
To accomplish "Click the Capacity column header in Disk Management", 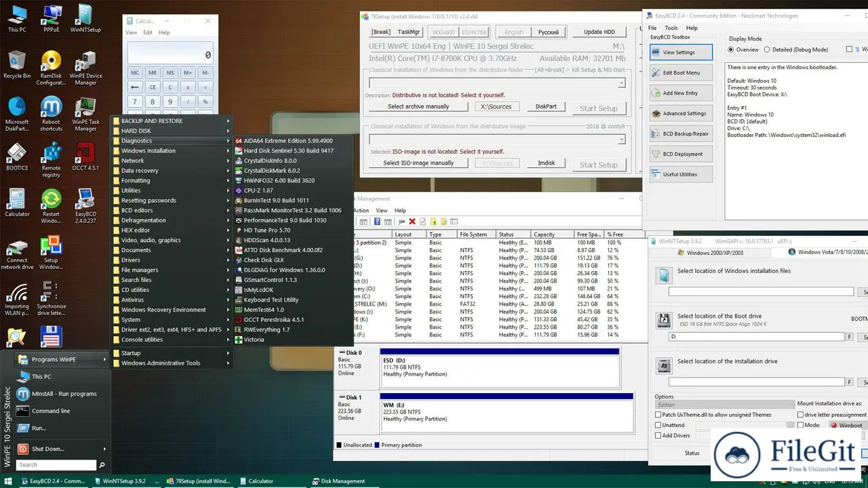I will [552, 235].
